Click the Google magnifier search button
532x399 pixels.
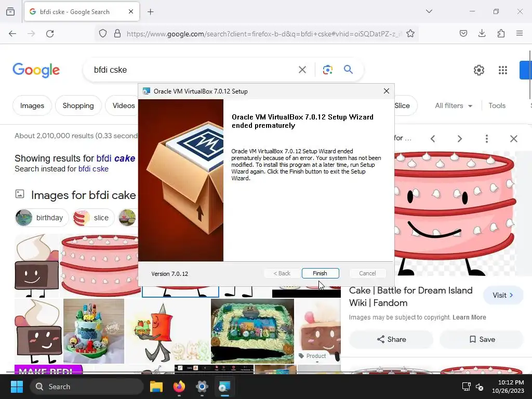[x=349, y=70]
